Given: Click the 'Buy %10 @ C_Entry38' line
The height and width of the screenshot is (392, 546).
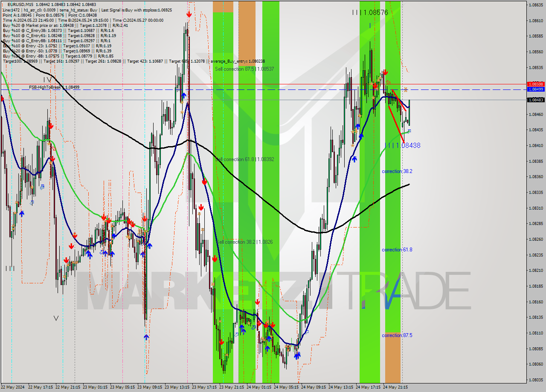Looking at the screenshot, I should click(58, 30).
